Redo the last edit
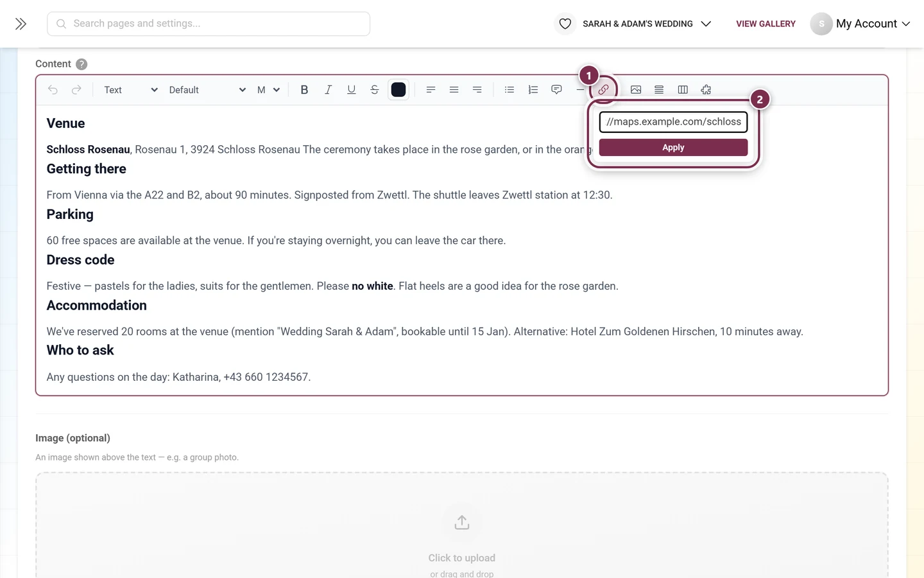The image size is (924, 578). click(x=76, y=90)
